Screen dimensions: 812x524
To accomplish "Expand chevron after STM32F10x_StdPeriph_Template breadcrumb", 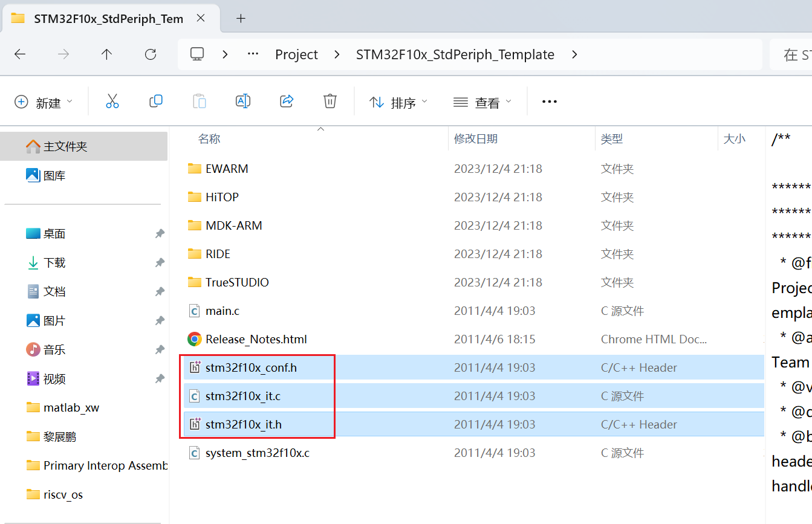I will (574, 54).
